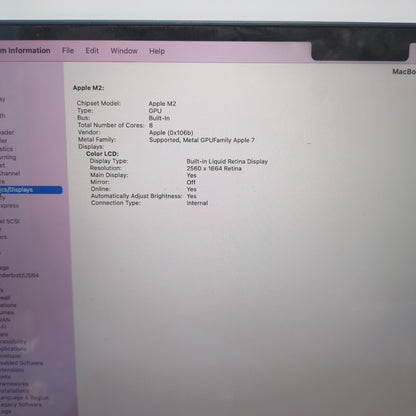Click the 'Display Type:' label
Viewport: 416px width, 416px height.
point(109,161)
